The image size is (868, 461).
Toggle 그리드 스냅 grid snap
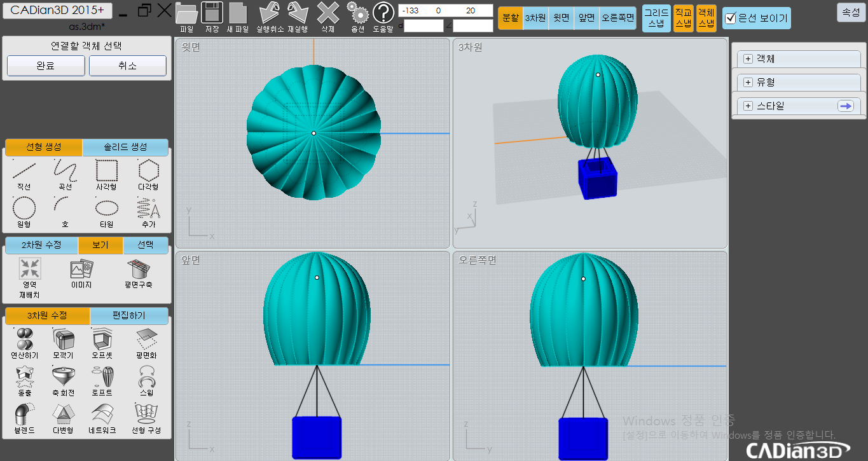pyautogui.click(x=656, y=18)
